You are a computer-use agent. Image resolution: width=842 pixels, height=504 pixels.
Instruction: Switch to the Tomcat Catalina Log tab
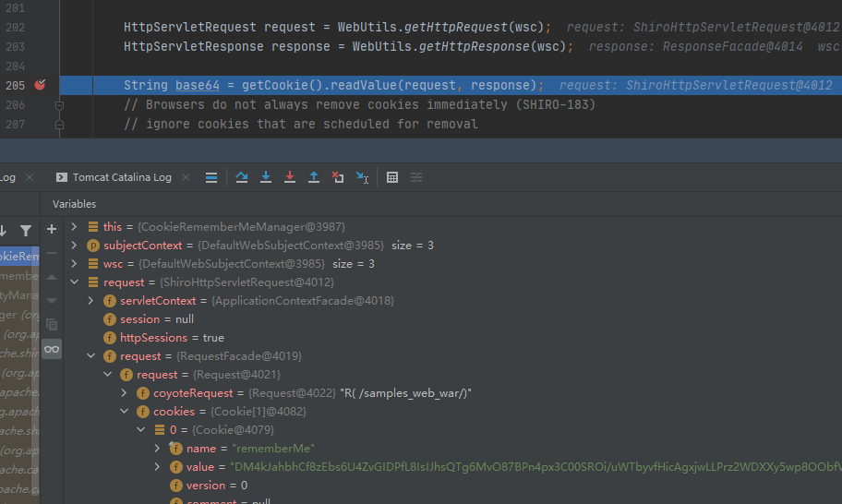(x=122, y=177)
